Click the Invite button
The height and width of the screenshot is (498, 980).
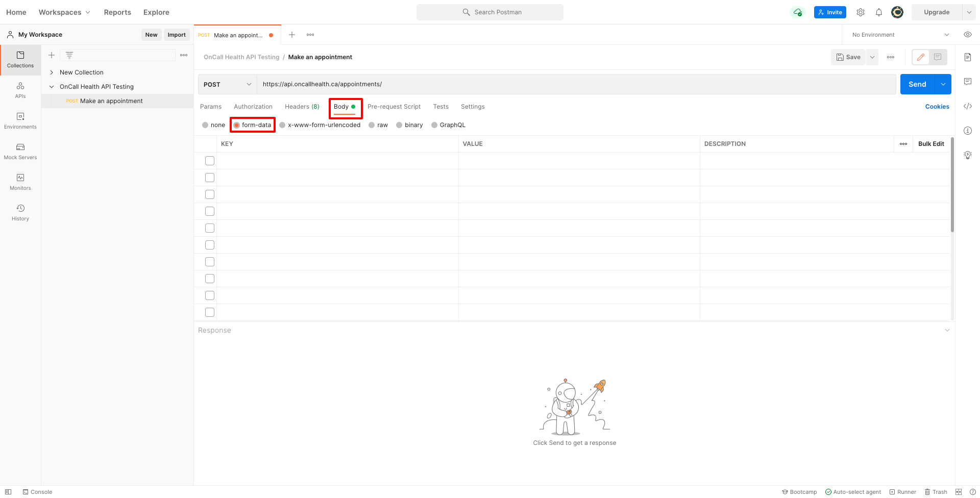830,12
